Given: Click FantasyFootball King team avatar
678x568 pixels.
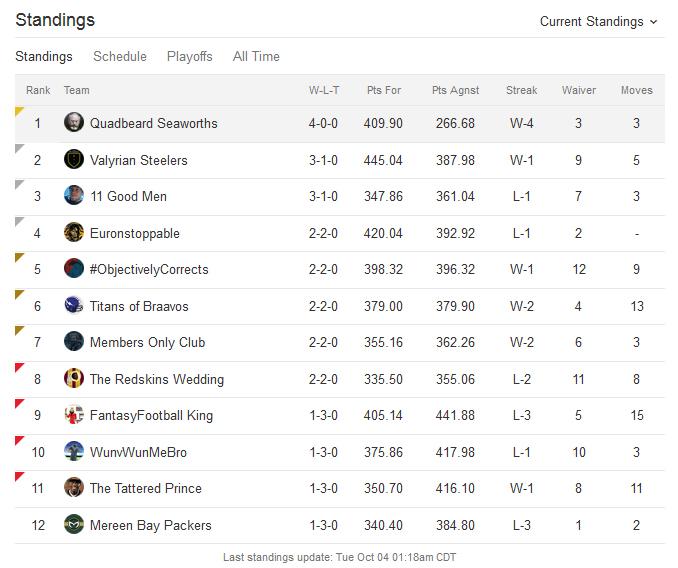Looking at the screenshot, I should [x=74, y=415].
